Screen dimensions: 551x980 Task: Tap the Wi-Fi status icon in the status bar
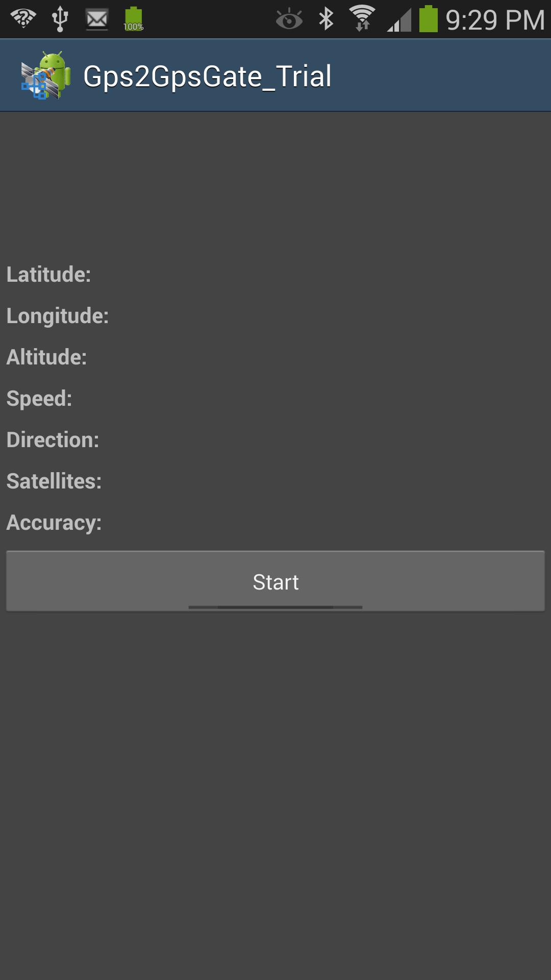(x=23, y=18)
